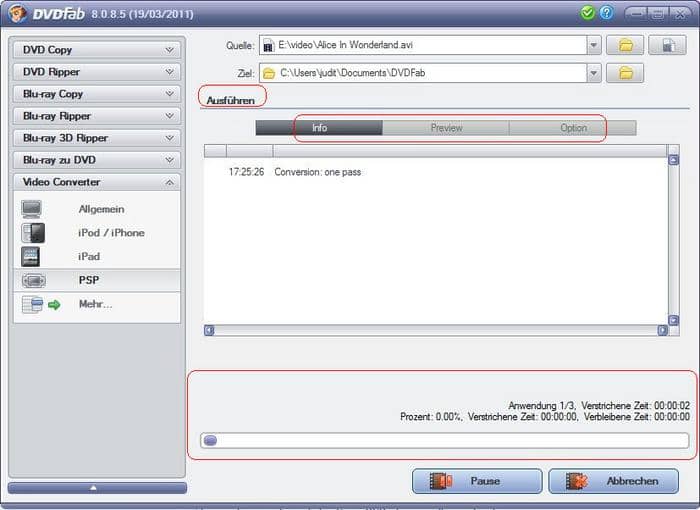
Task: Switch to the Info tab
Action: [319, 128]
